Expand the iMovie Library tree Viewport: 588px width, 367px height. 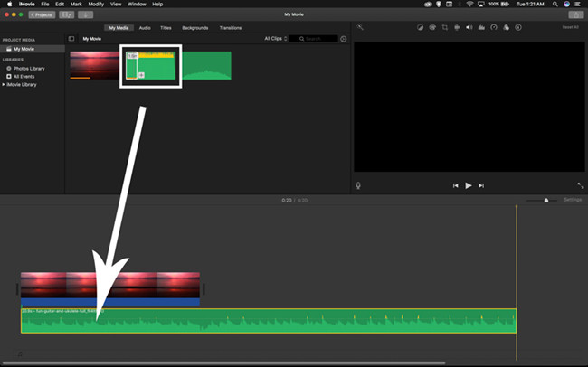(4, 84)
